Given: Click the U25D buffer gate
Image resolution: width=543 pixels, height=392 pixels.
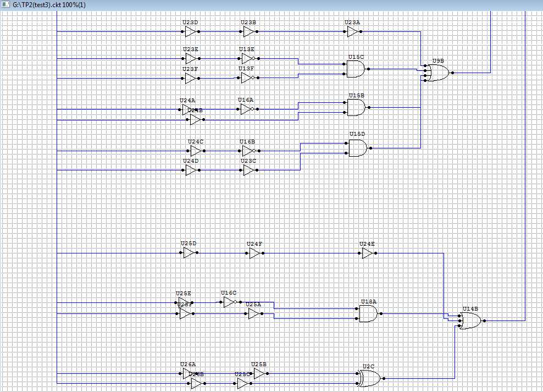Looking at the screenshot, I should click(189, 253).
